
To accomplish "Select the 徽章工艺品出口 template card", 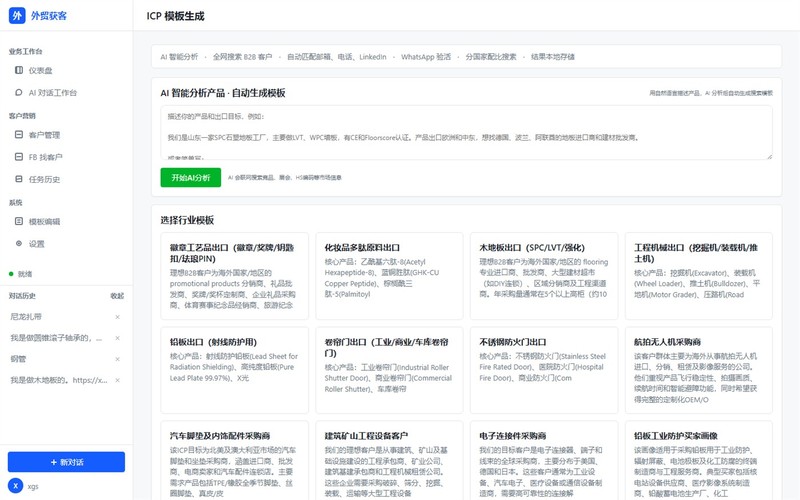I will tap(234, 276).
